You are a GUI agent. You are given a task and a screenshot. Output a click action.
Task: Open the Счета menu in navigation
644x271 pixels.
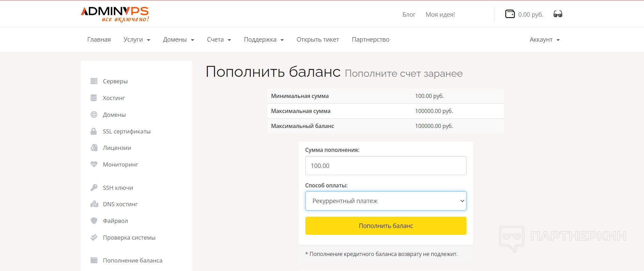tap(219, 40)
